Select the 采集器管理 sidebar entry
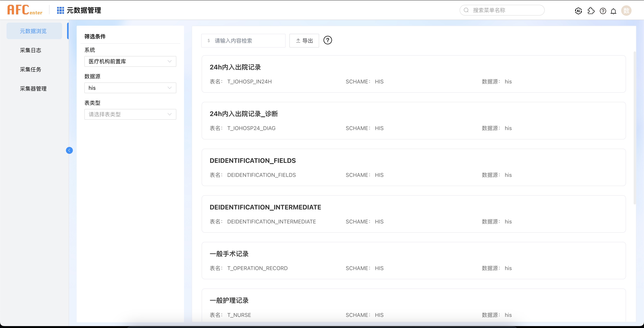The height and width of the screenshot is (328, 644). tap(33, 89)
